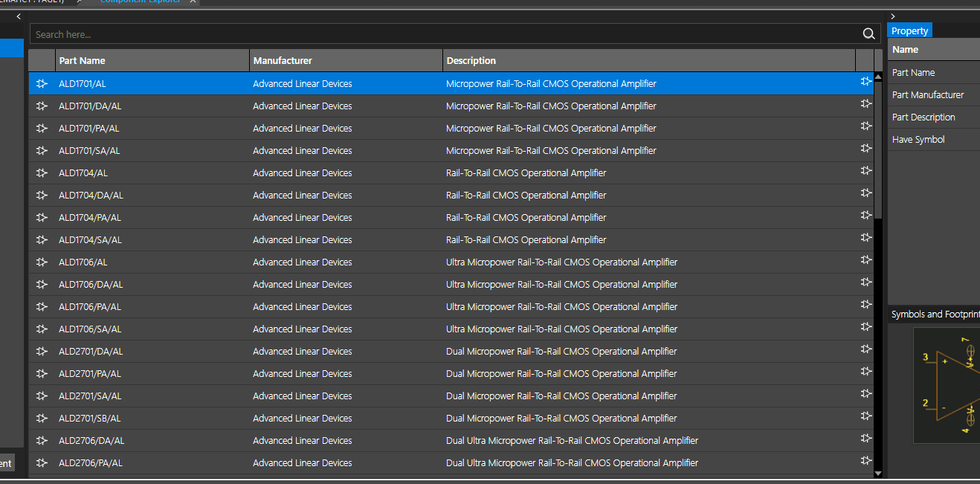Image resolution: width=980 pixels, height=484 pixels.
Task: Select part ALD2701/DA/AL
Action: 91,351
